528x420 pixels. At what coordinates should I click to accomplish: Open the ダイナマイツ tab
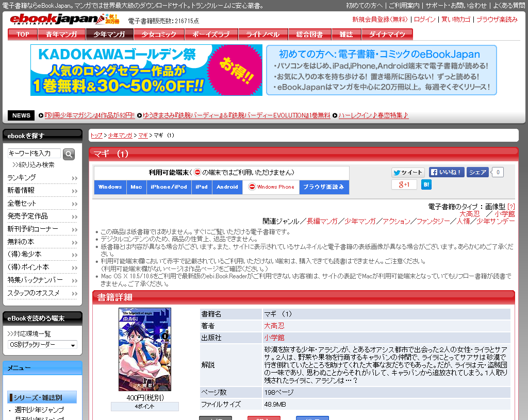click(387, 35)
